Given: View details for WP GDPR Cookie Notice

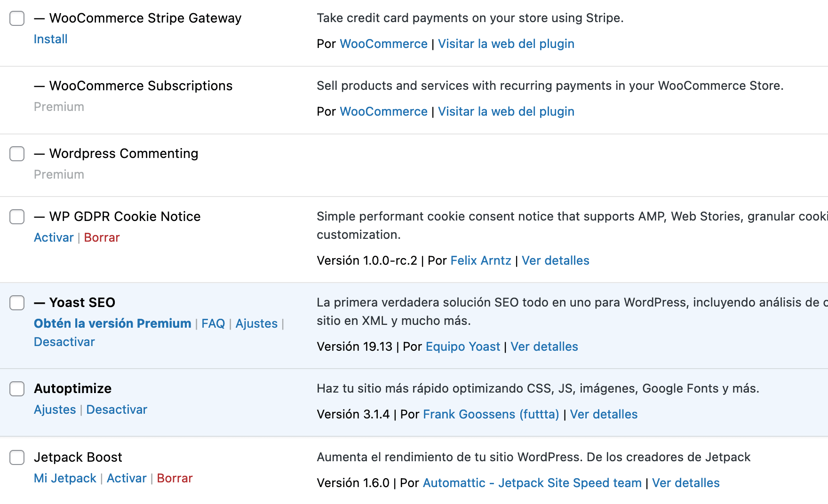Looking at the screenshot, I should [x=556, y=260].
